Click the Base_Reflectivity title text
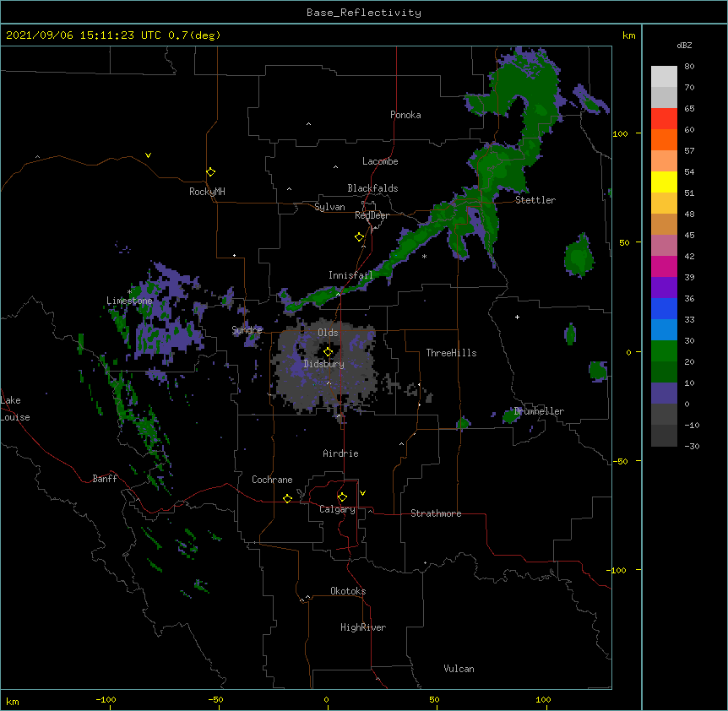 (x=364, y=13)
